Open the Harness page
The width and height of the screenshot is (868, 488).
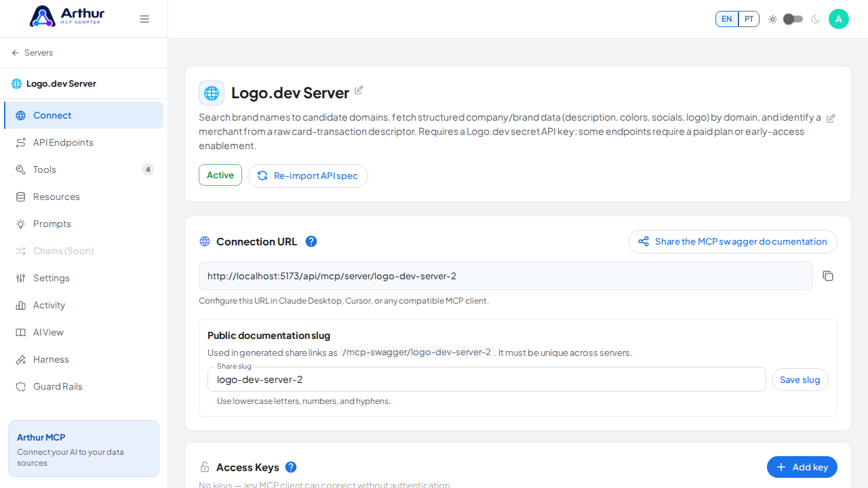tap(84, 359)
